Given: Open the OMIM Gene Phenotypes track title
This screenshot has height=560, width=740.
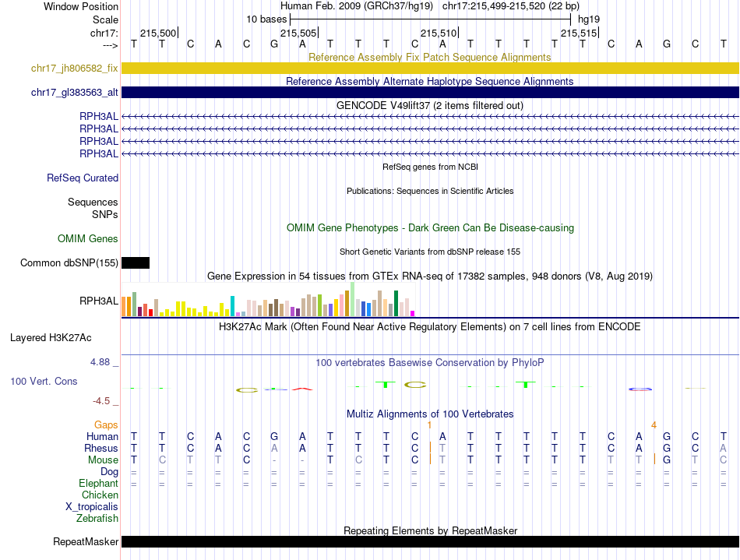Looking at the screenshot, I should tap(430, 228).
